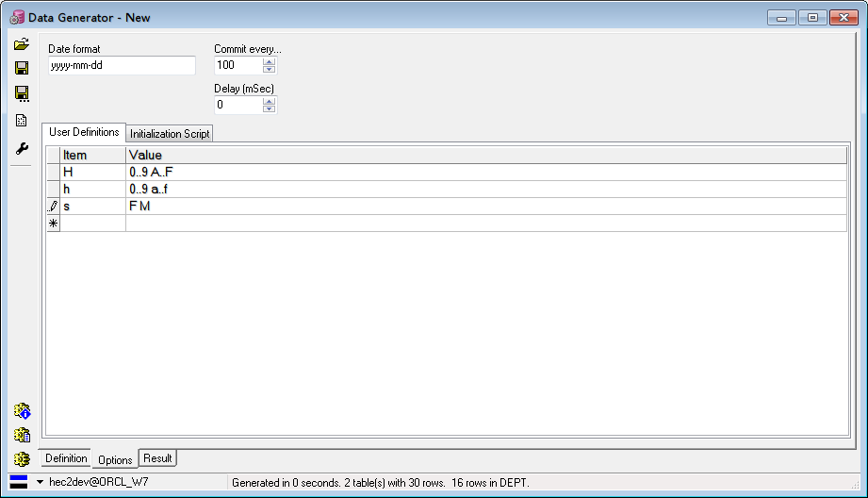Viewport: 868px width, 498px height.
Task: Click the blank document icon in sidebar
Action: pyautogui.click(x=22, y=120)
